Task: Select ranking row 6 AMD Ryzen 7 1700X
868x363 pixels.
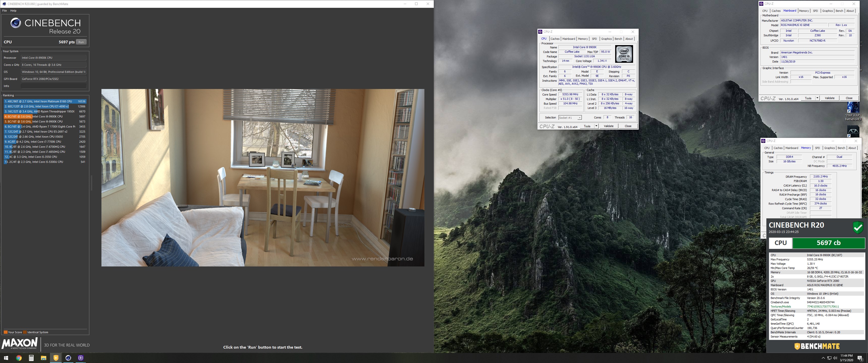Action: pos(45,127)
